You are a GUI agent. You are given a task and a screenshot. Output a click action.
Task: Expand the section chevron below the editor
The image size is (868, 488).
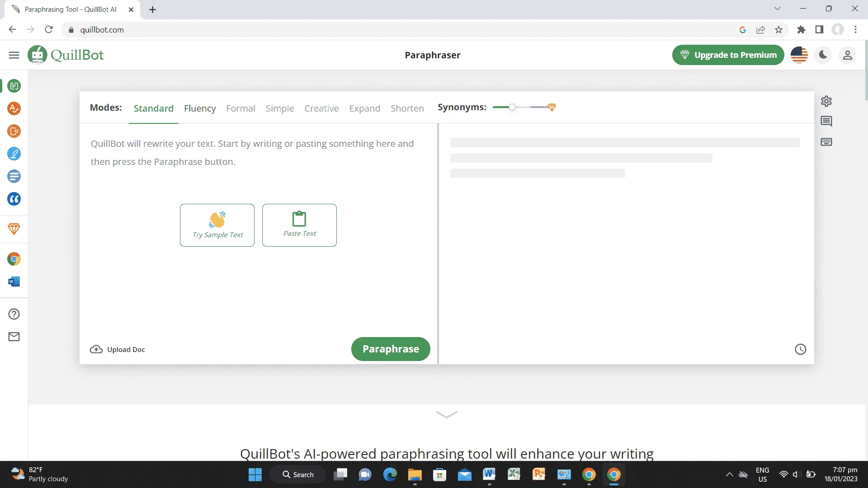447,414
